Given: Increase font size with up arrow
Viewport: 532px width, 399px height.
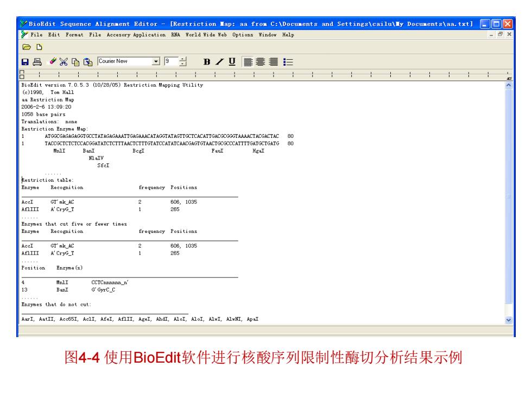Looking at the screenshot, I should tap(183, 59).
